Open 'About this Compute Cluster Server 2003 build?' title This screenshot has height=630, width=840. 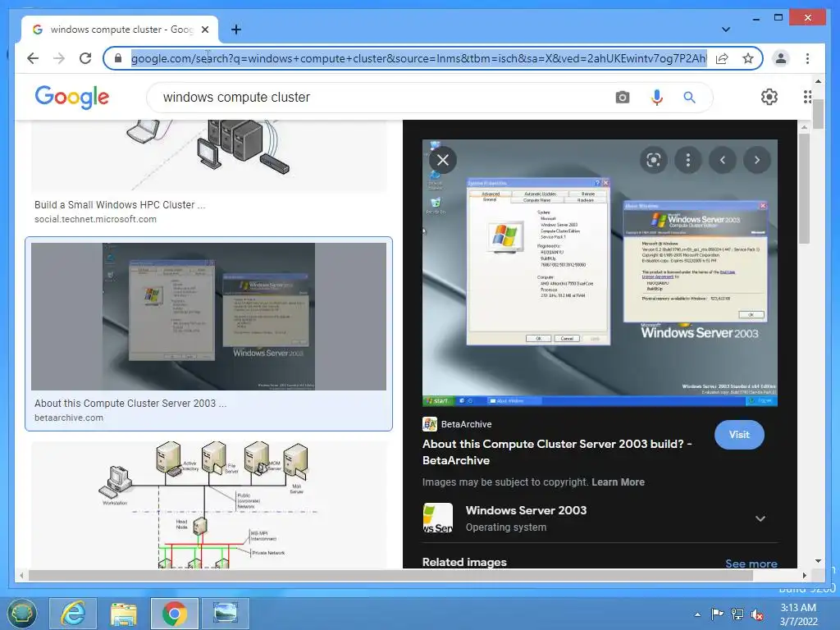(557, 452)
